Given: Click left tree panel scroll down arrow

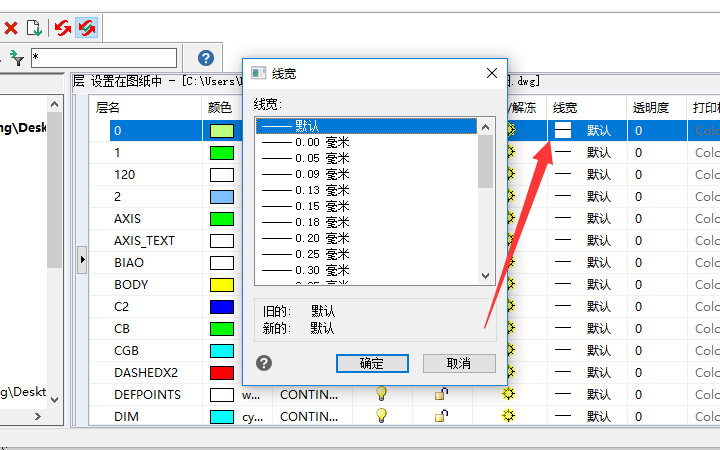Looking at the screenshot, I should [54, 399].
